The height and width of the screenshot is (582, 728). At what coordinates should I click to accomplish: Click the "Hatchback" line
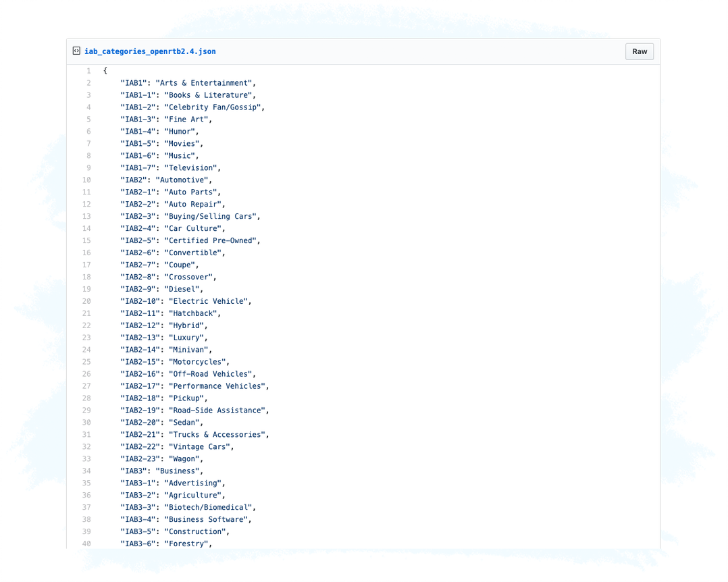tap(170, 314)
